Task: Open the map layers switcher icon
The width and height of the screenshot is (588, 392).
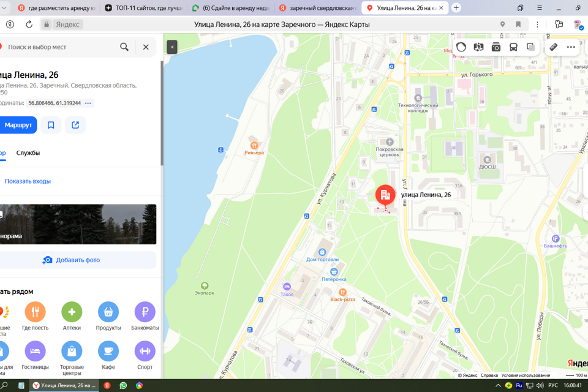Action: pyautogui.click(x=531, y=47)
